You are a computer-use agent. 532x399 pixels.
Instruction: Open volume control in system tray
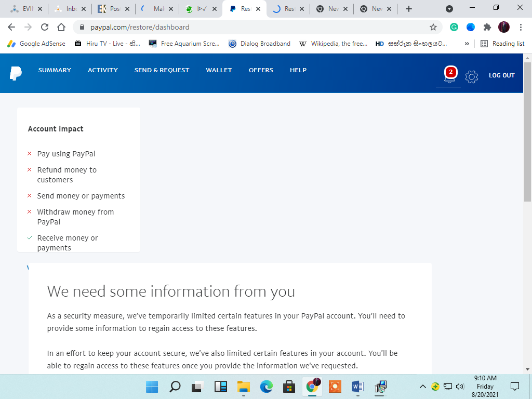460,387
